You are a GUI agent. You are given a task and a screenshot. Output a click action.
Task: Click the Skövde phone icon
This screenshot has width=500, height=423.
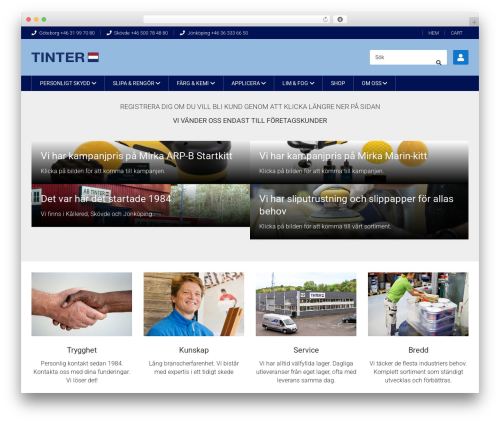(109, 33)
